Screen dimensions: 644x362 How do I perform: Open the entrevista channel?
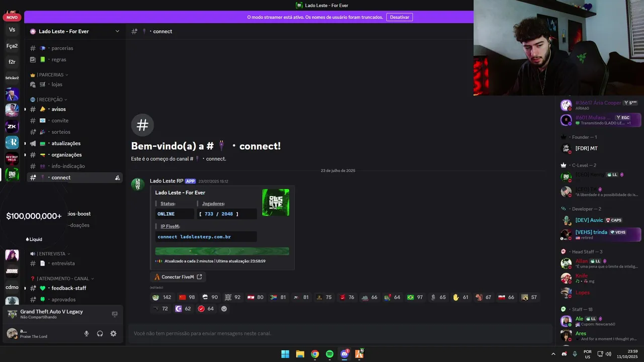click(75, 263)
